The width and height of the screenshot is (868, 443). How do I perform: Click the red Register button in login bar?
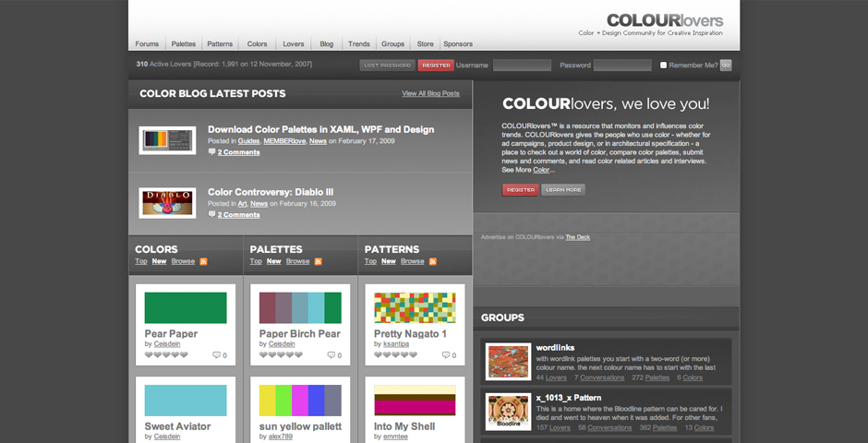pos(436,66)
